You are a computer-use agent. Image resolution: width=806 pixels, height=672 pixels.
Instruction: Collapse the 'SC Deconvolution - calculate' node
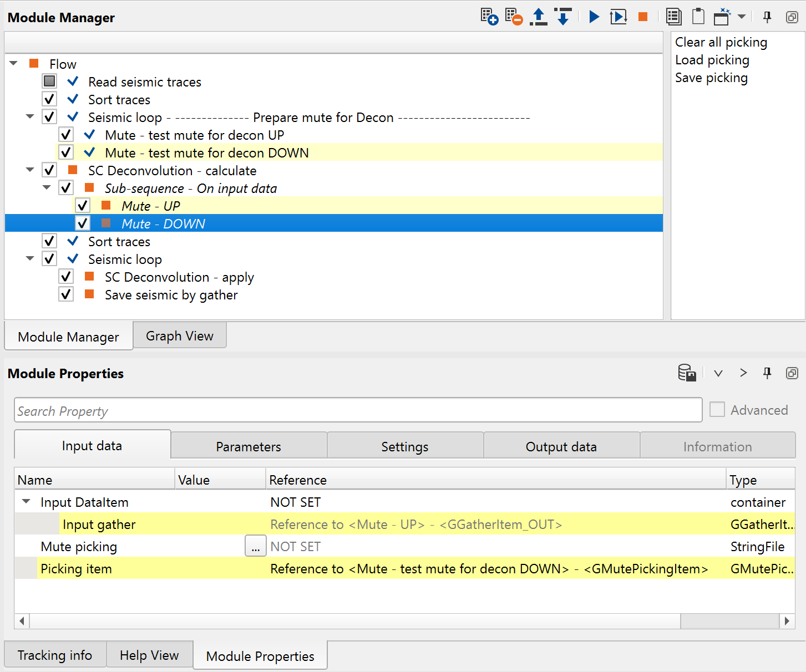click(30, 170)
